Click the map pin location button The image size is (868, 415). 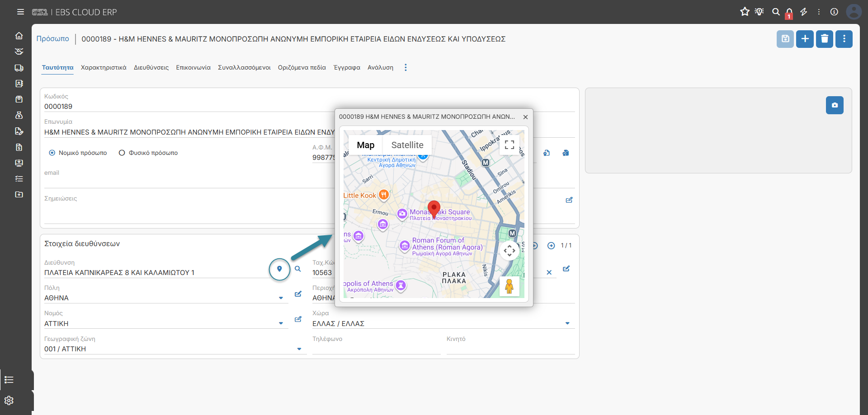tap(279, 269)
